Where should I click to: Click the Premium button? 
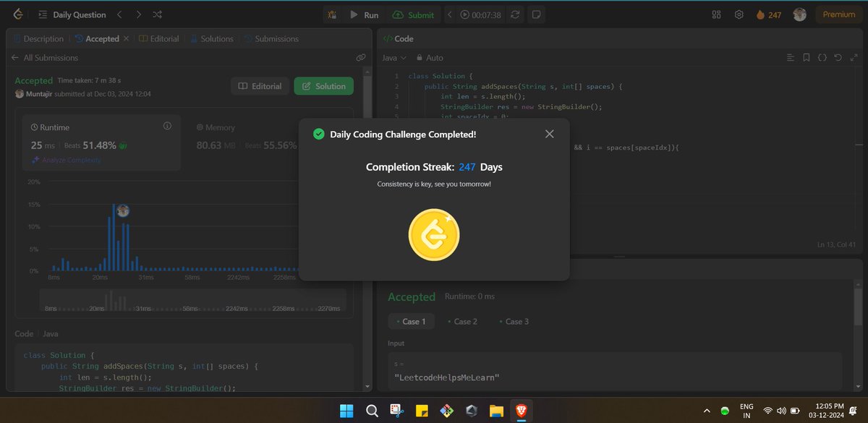click(x=838, y=14)
